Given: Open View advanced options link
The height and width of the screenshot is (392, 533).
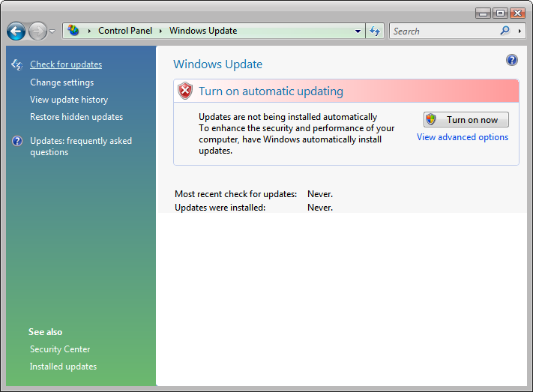Looking at the screenshot, I should click(x=463, y=137).
